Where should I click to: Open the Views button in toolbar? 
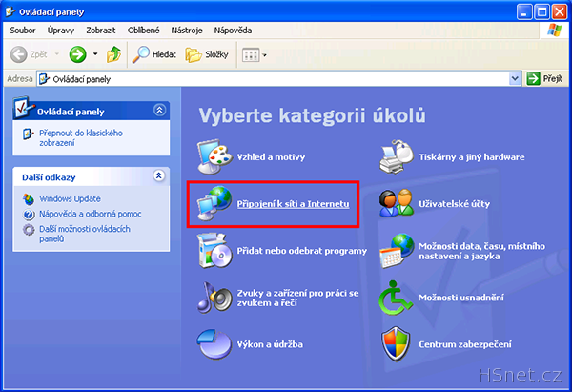click(251, 55)
